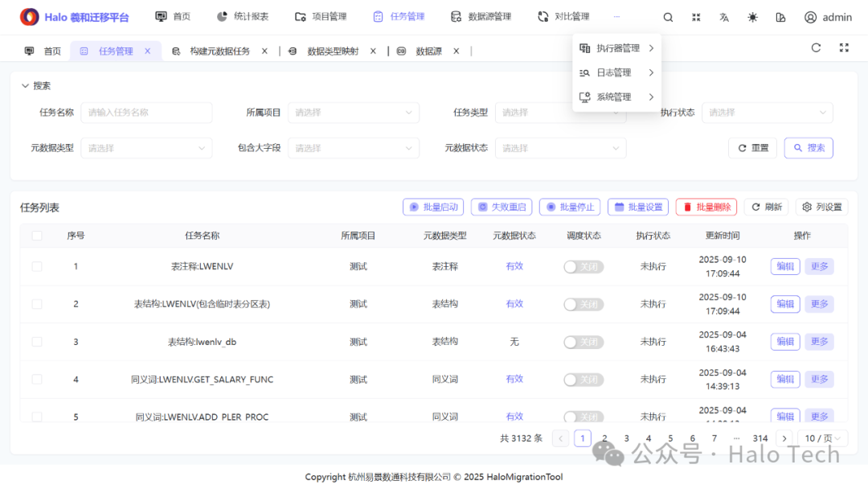Click the search magnifier icon in header
The image size is (868, 489).
[668, 17]
